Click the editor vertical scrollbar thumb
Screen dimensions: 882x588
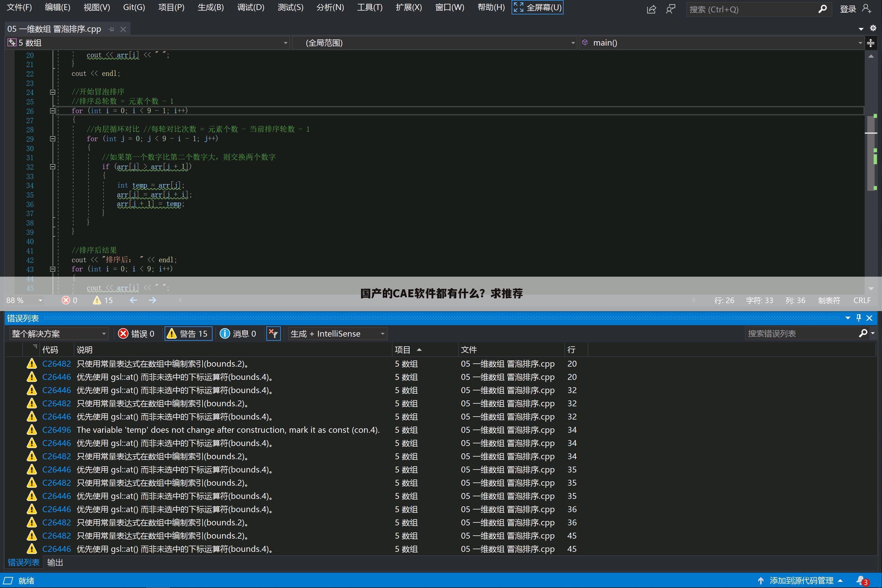[x=871, y=154]
